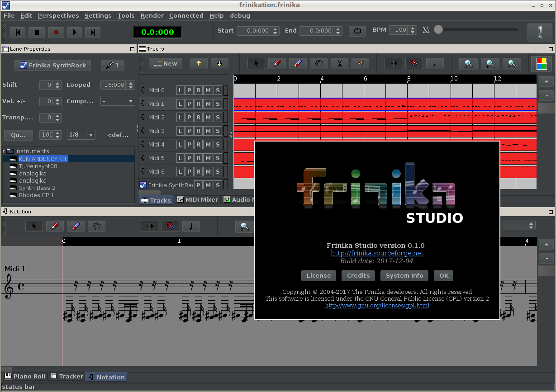Screen dimensions: 556x392
Task: Select the pointer tool in Notation toolbar
Action: click(34, 226)
